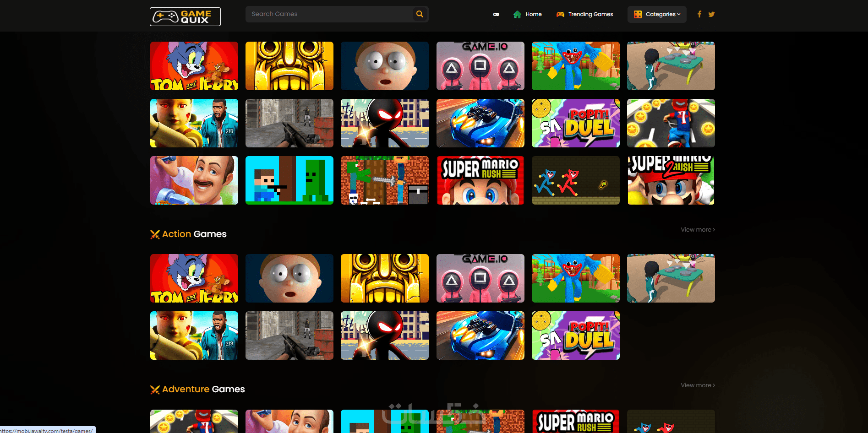This screenshot has height=433, width=868.
Task: Select the Action Games heading text
Action: point(194,234)
